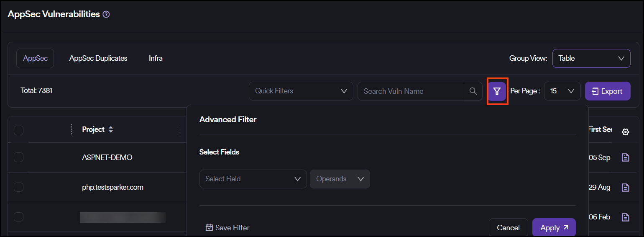Sort table by Project column arrows

[111, 130]
